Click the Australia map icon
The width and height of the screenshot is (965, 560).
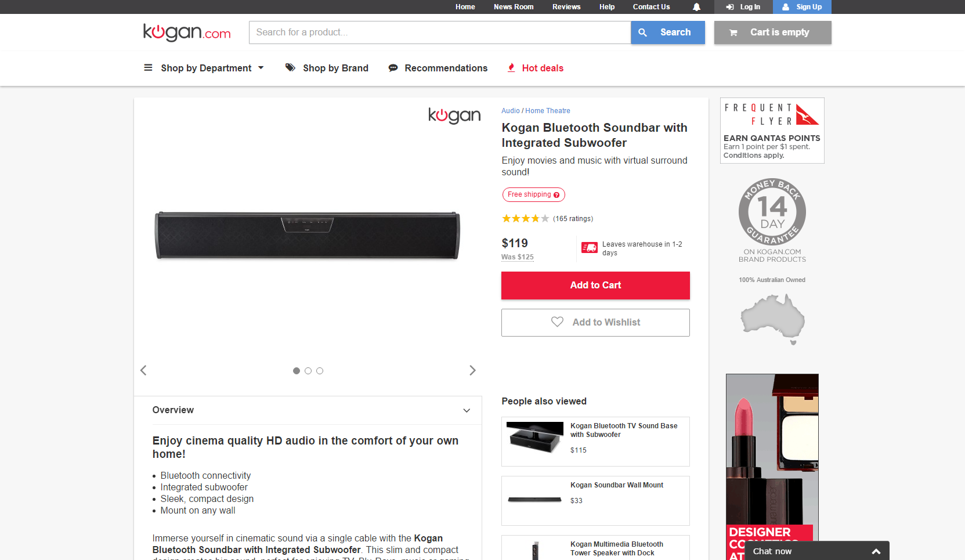[x=773, y=319]
